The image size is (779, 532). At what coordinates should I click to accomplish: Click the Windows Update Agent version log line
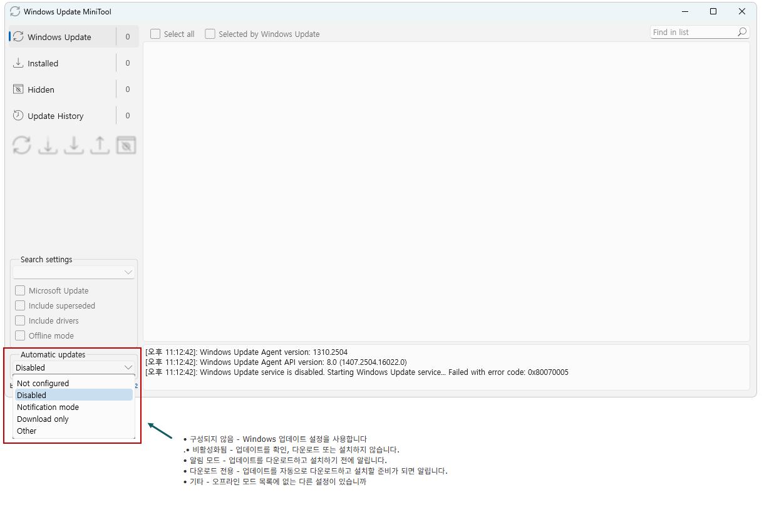(246, 352)
